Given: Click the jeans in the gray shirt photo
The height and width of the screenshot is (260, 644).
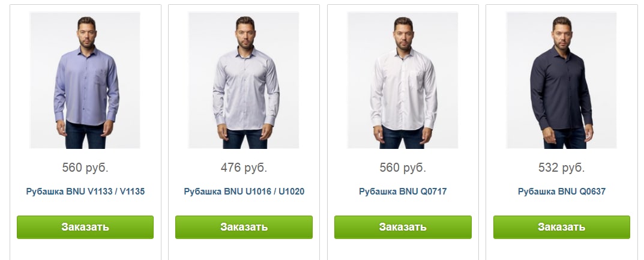Looking at the screenshot, I should [x=245, y=140].
